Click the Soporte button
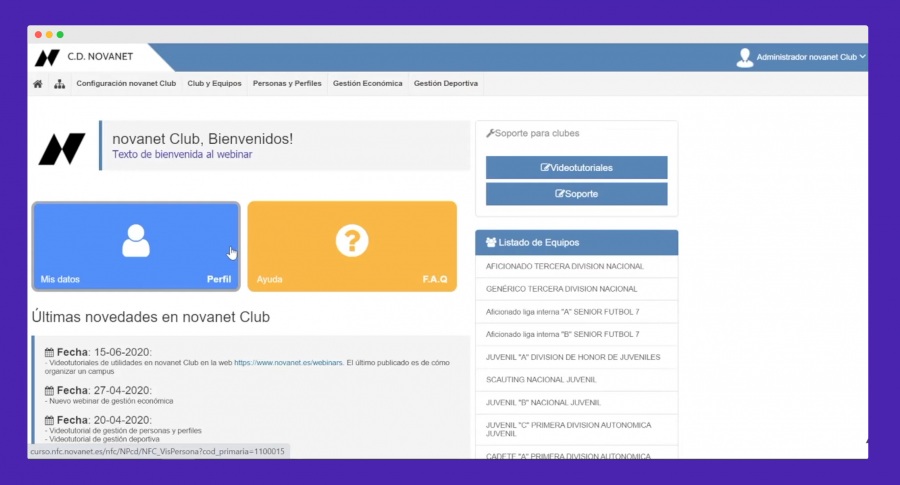900x485 pixels. click(576, 194)
